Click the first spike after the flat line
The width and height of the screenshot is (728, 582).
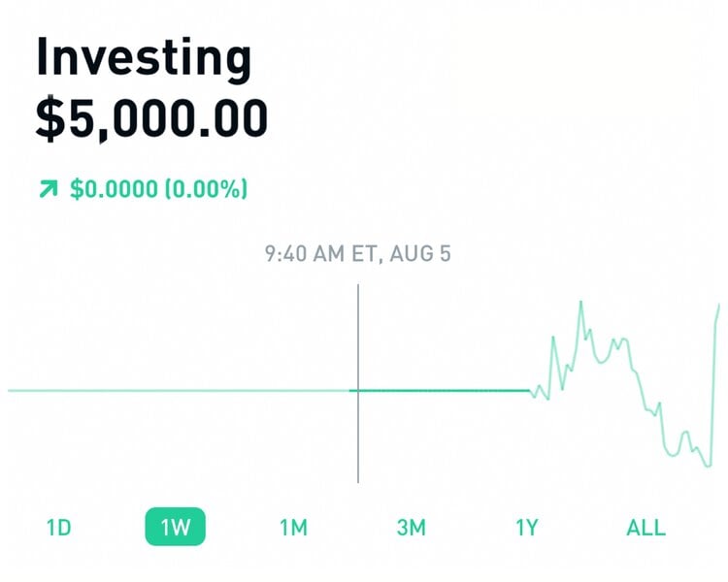[553, 339]
